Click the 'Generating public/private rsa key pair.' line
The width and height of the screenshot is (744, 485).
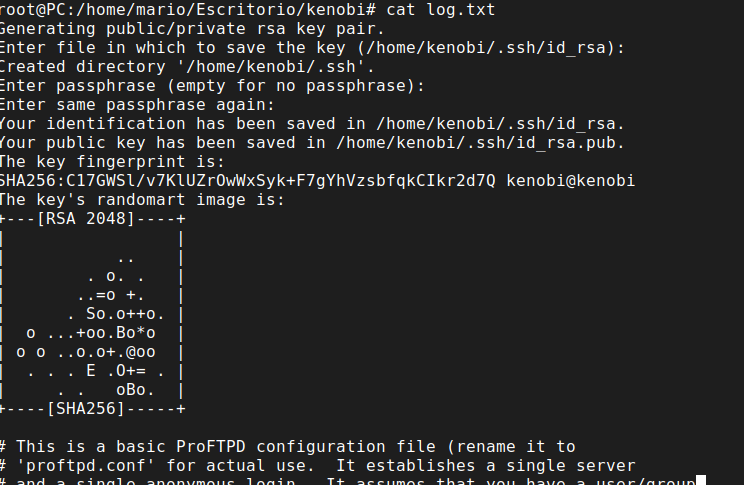(x=192, y=29)
